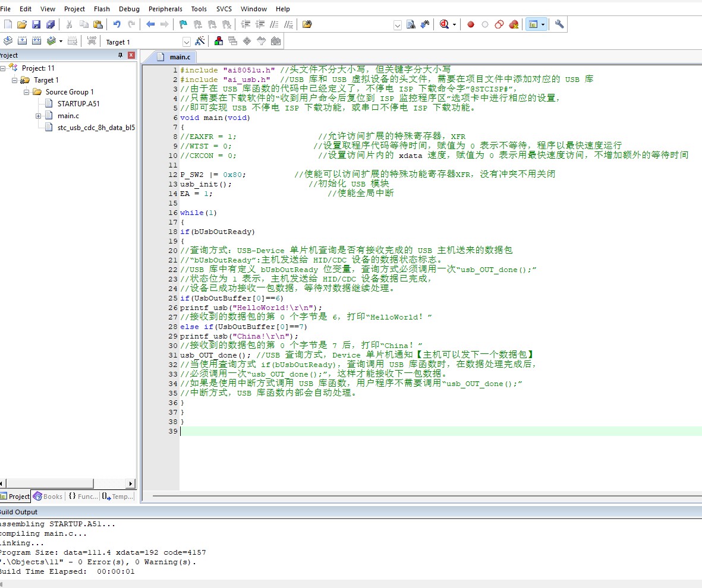702x588 pixels.
Task: Open Manage Project Items colored blocks icon
Action: (x=219, y=41)
